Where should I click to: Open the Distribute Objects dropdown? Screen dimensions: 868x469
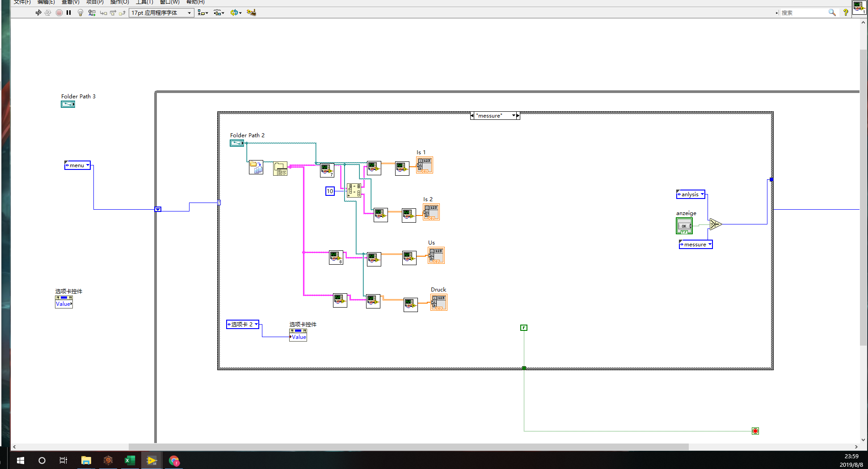pos(219,13)
